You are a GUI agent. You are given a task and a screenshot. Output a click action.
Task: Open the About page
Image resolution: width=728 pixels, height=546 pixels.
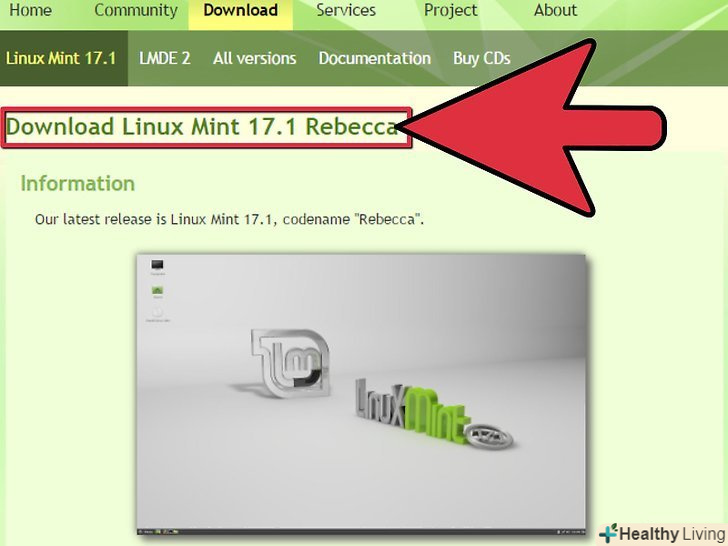click(555, 10)
